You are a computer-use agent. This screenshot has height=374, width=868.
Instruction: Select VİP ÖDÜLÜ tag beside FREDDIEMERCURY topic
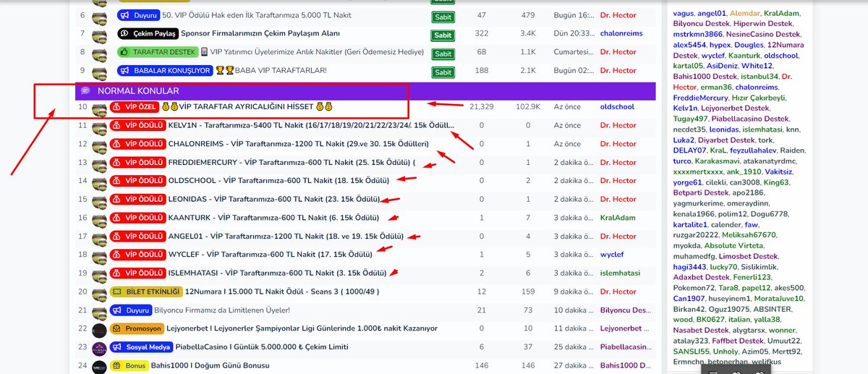[137, 162]
